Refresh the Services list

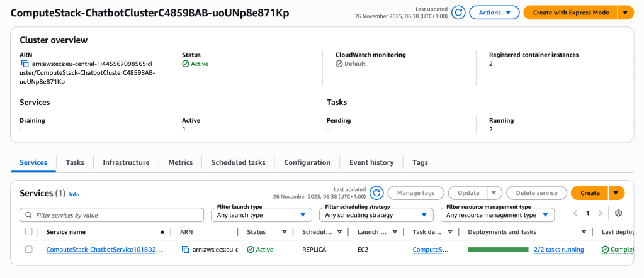tap(376, 193)
